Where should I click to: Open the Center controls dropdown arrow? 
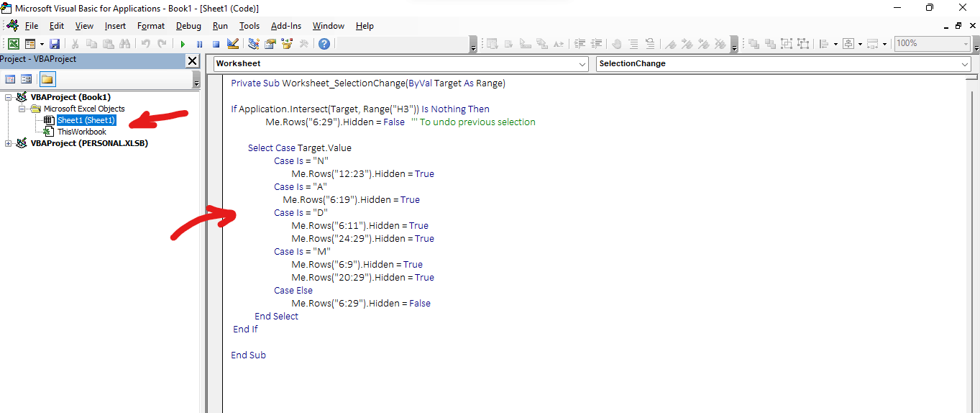[860, 44]
